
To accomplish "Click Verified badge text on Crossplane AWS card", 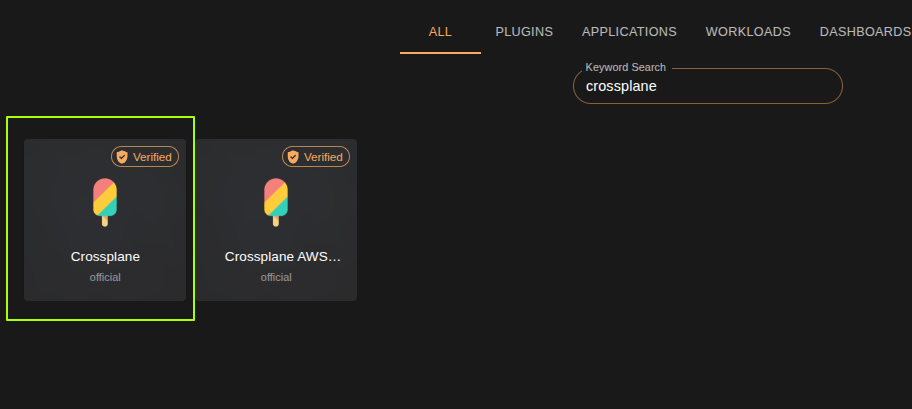I will pyautogui.click(x=324, y=157).
